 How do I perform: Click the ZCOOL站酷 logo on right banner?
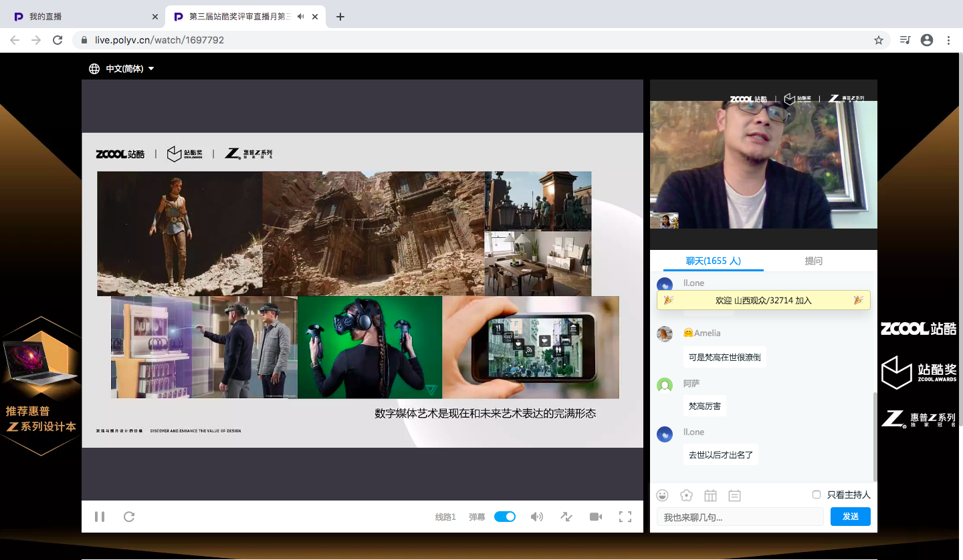pos(918,329)
